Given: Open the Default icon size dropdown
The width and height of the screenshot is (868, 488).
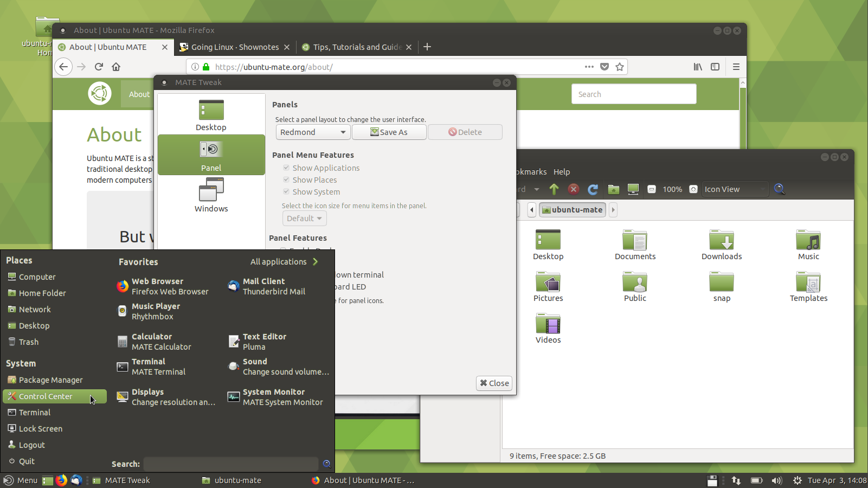Looking at the screenshot, I should (x=305, y=219).
